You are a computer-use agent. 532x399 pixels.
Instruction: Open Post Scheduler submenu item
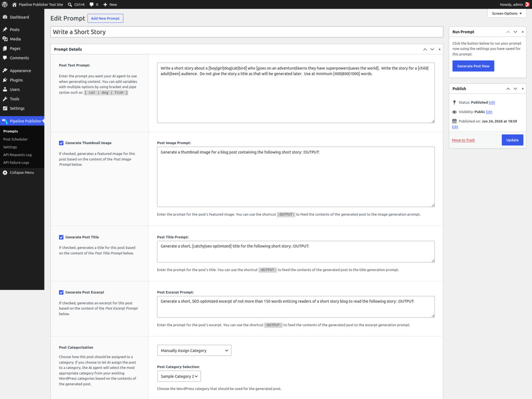[x=16, y=139]
